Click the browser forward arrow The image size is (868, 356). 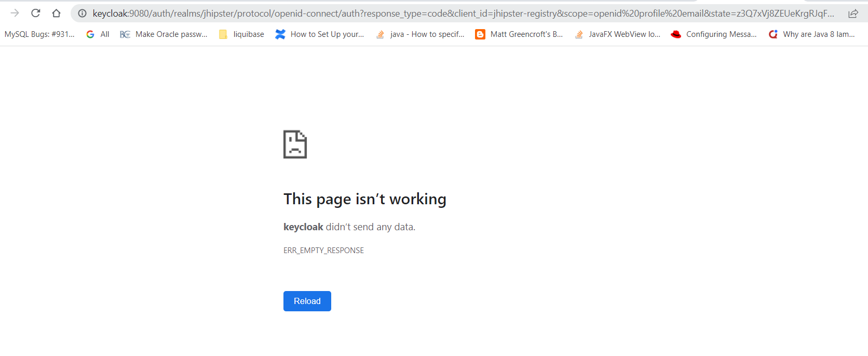15,13
